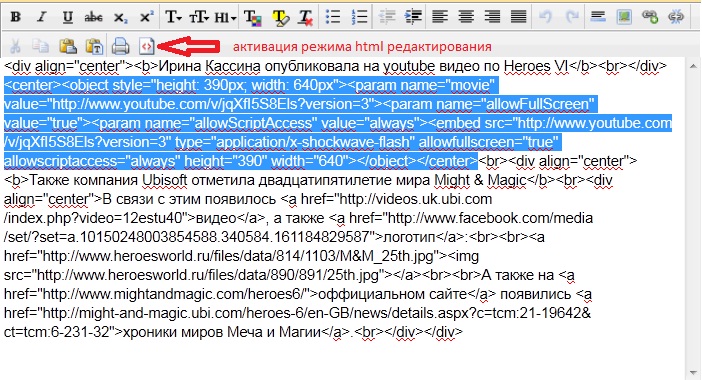This screenshot has width=702, height=380.
Task: Print the document
Action: pyautogui.click(x=120, y=46)
